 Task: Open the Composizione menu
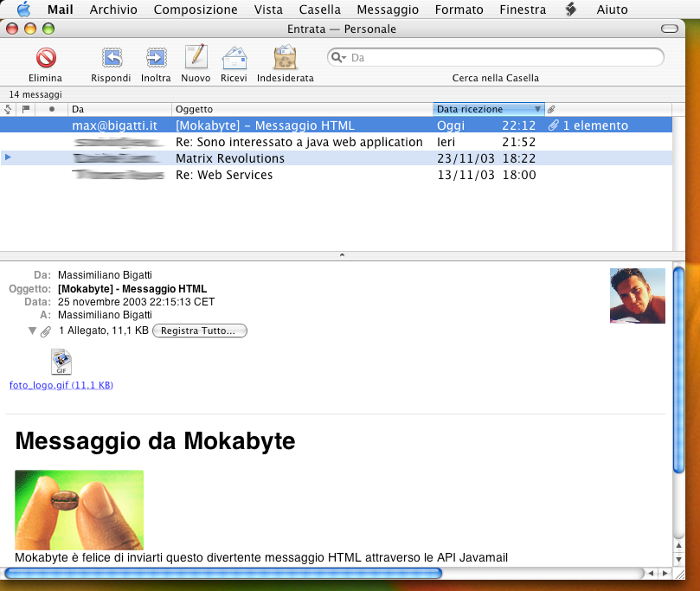pos(196,10)
